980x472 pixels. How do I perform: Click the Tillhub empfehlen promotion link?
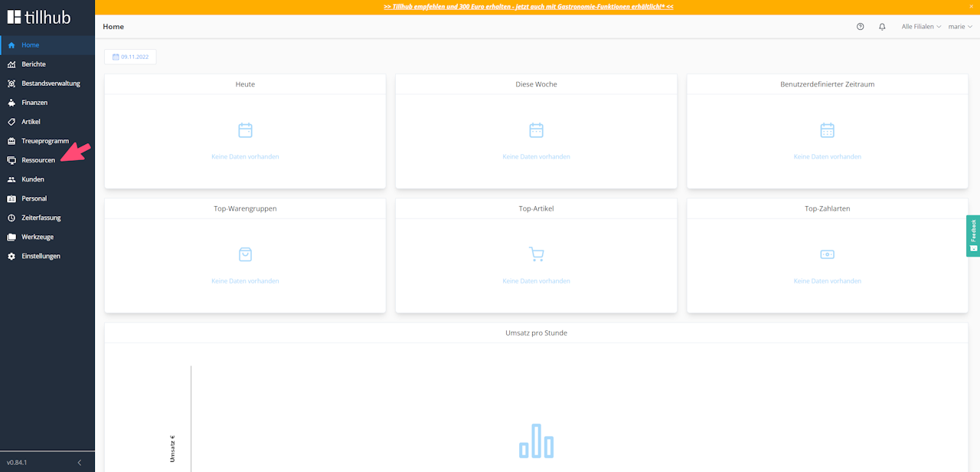coord(528,7)
